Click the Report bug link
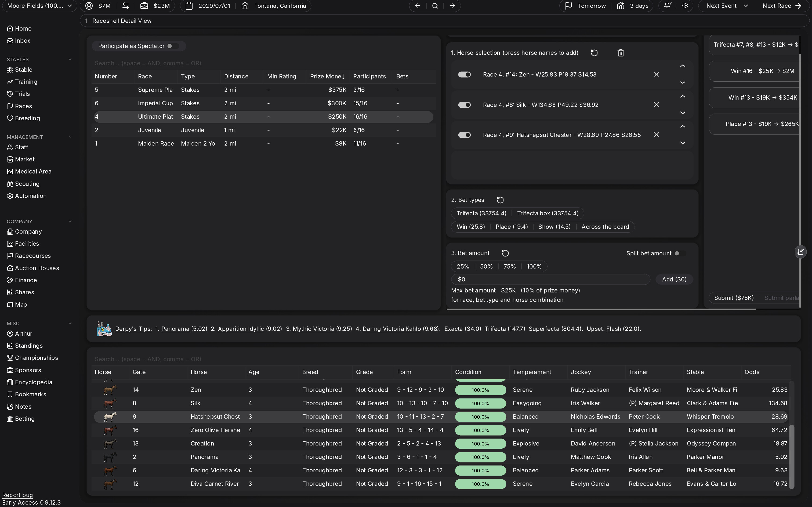The image size is (812, 507). pos(17,495)
